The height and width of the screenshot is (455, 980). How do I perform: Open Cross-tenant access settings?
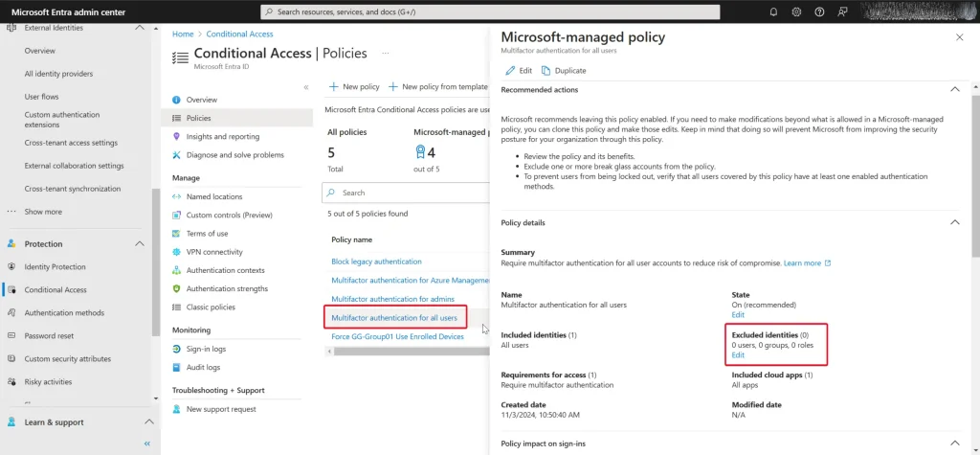[71, 143]
